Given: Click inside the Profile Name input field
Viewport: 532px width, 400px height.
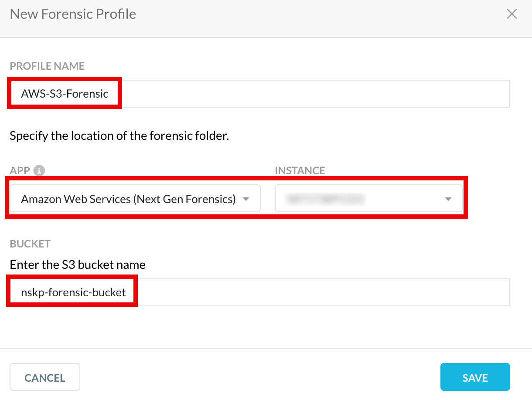Looking at the screenshot, I should (260, 93).
